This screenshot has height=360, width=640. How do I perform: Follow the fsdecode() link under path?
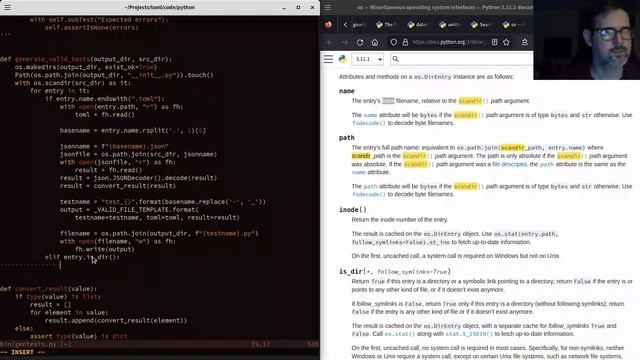[369, 194]
